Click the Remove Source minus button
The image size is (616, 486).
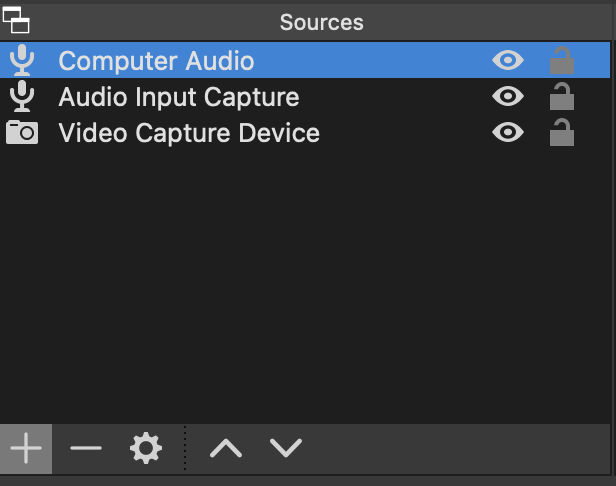click(x=86, y=448)
